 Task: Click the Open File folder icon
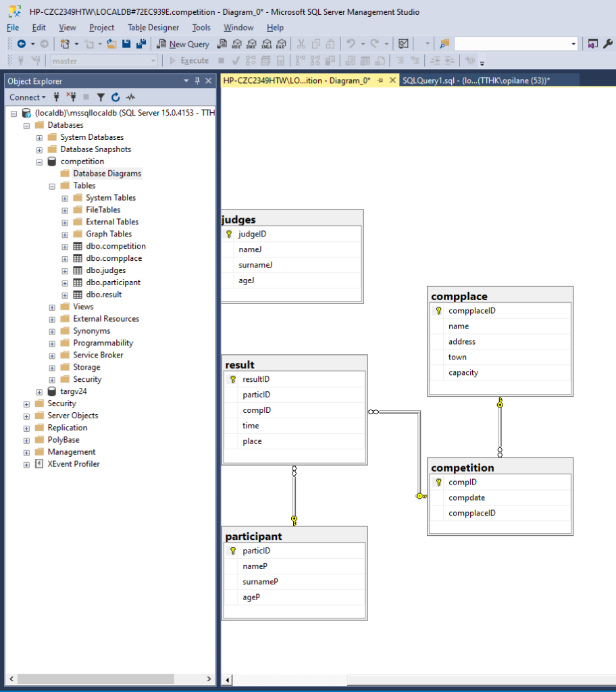click(111, 44)
